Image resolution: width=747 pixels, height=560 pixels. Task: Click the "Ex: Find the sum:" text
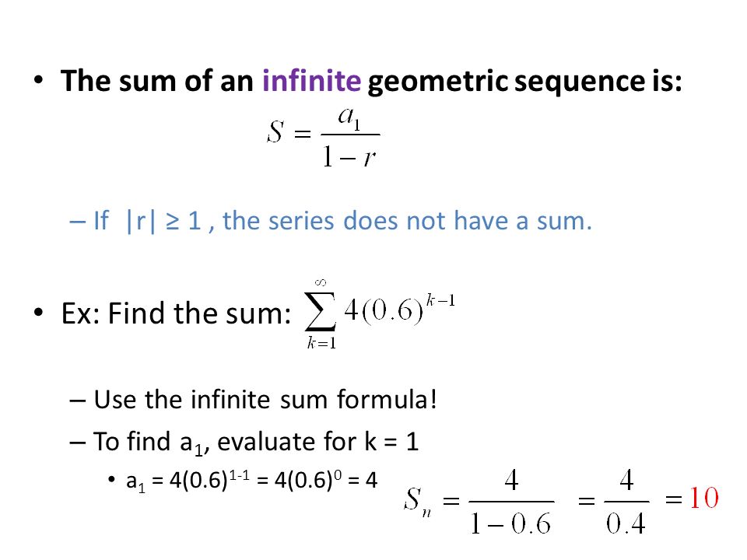176,313
